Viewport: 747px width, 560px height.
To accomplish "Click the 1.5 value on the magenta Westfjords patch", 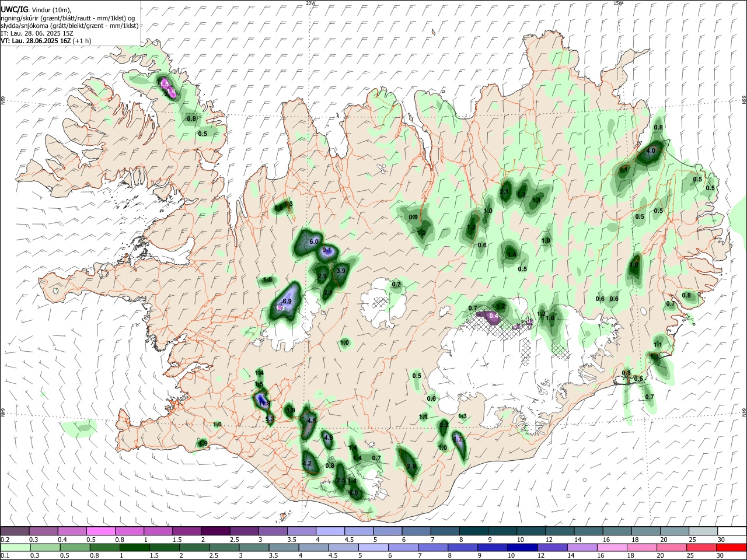I will tap(165, 84).
